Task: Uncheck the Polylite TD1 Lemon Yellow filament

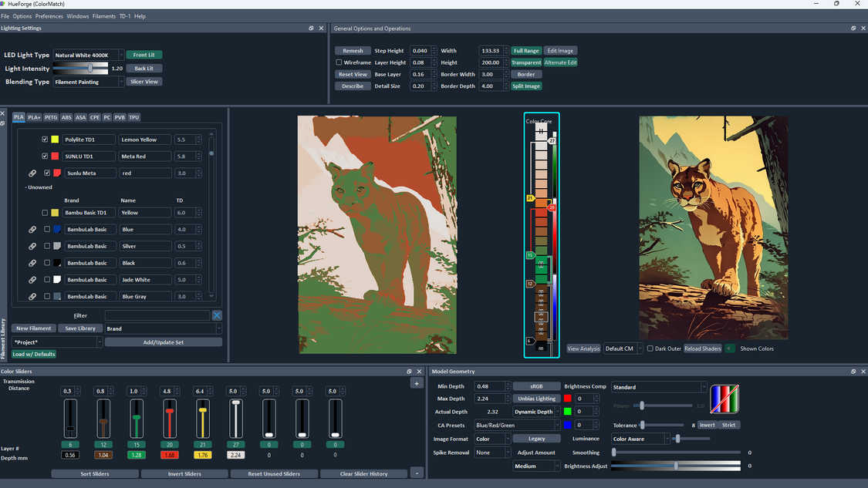Action: [45, 140]
